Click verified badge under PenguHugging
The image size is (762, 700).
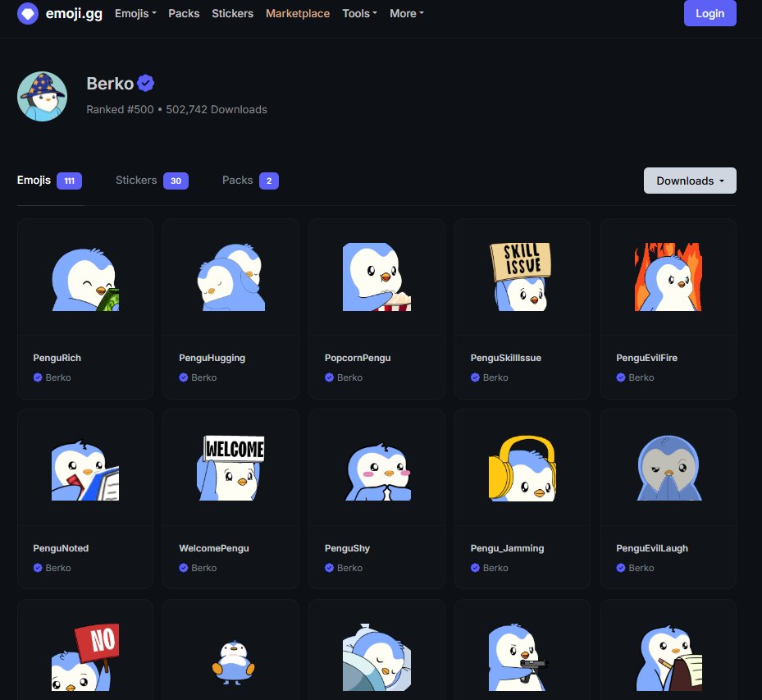(183, 377)
